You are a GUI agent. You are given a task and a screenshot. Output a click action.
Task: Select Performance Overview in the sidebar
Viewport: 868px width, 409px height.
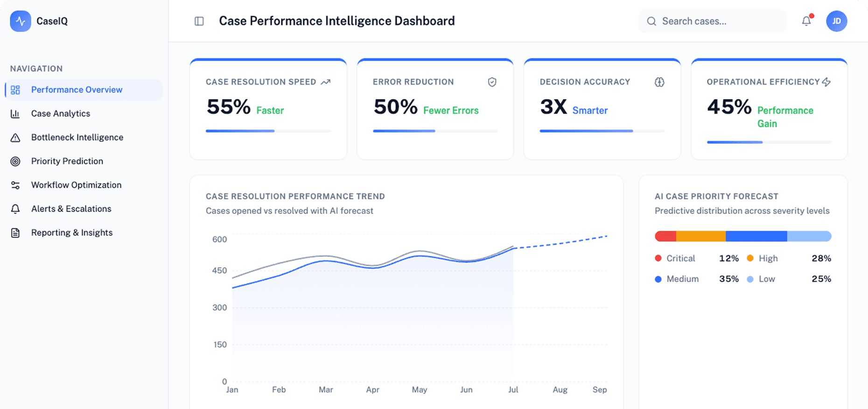pos(77,90)
